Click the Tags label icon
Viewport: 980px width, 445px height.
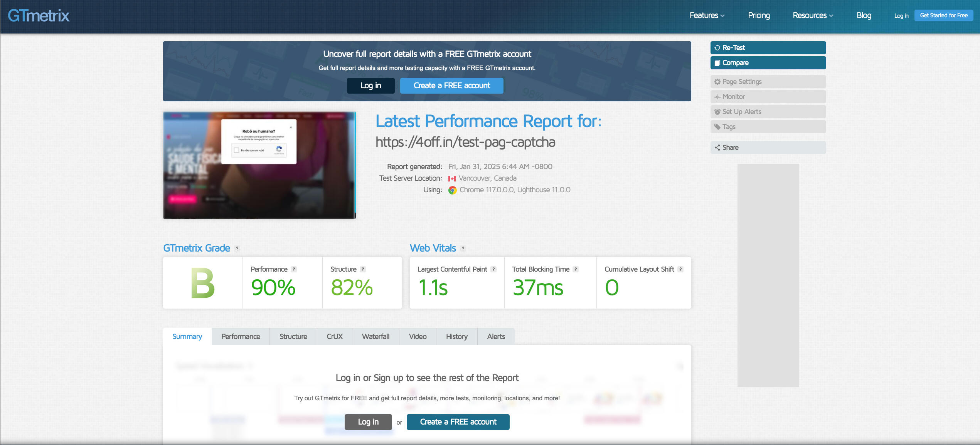[717, 127]
